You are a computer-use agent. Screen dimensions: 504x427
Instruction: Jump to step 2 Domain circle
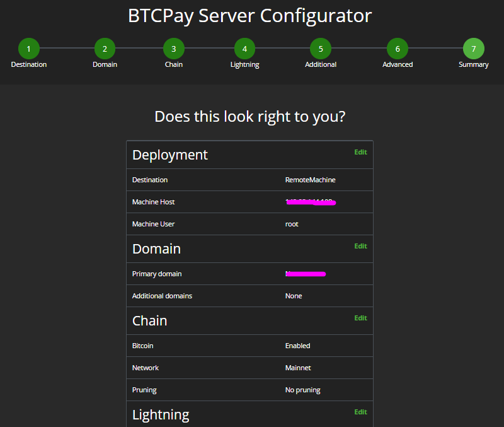(105, 49)
